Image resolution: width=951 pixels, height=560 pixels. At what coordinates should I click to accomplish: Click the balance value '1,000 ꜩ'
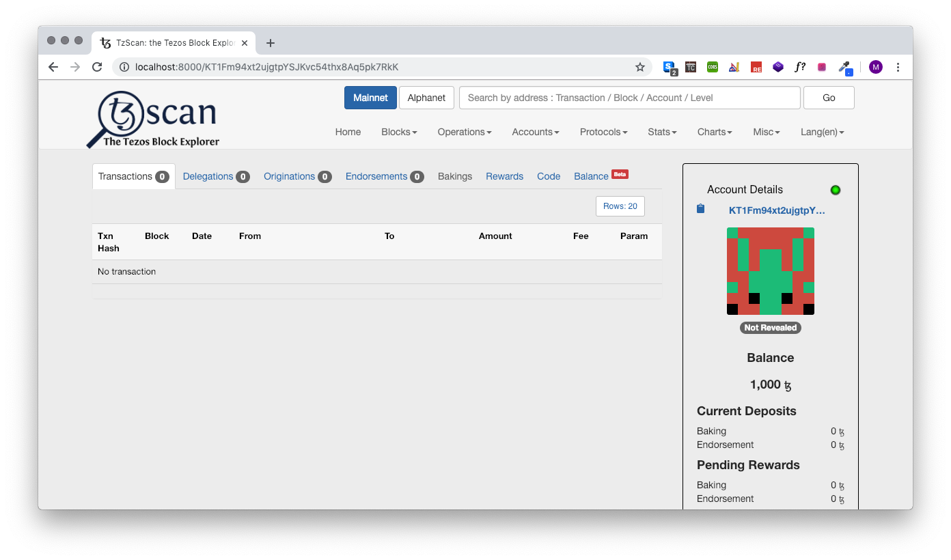coord(771,384)
